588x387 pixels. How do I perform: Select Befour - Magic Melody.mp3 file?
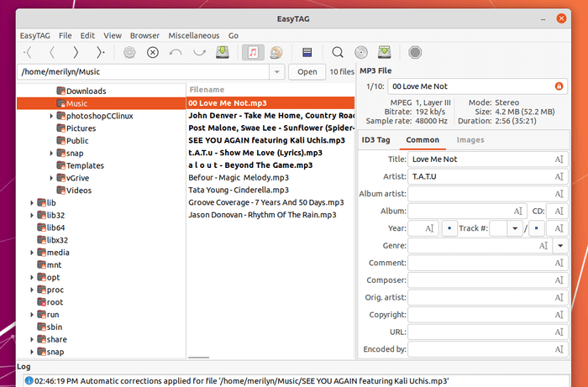click(239, 178)
